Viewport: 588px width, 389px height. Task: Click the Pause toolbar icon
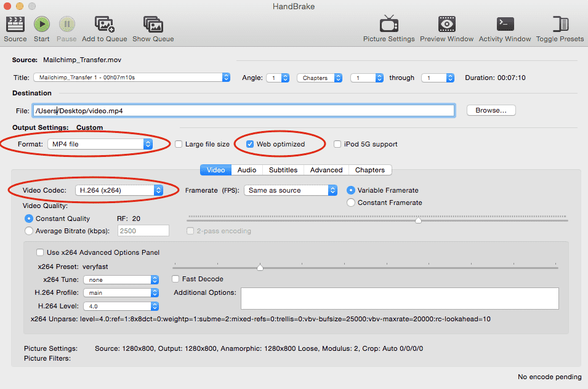pos(66,25)
